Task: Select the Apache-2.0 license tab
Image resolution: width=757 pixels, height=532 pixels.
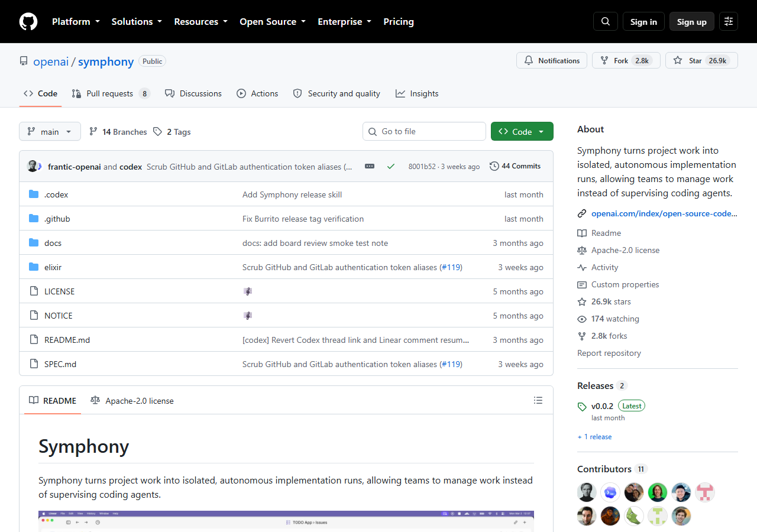Action: 132,401
